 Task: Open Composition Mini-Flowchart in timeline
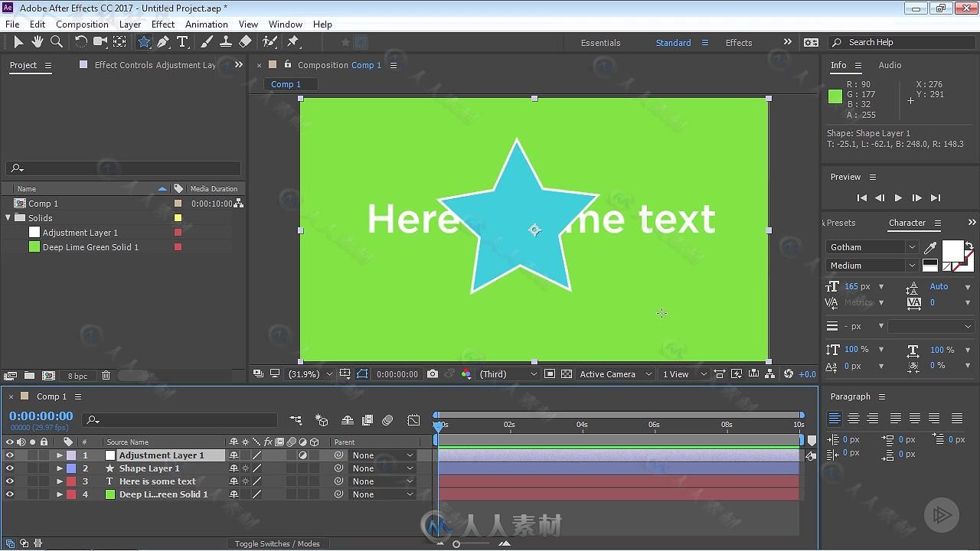click(x=296, y=420)
